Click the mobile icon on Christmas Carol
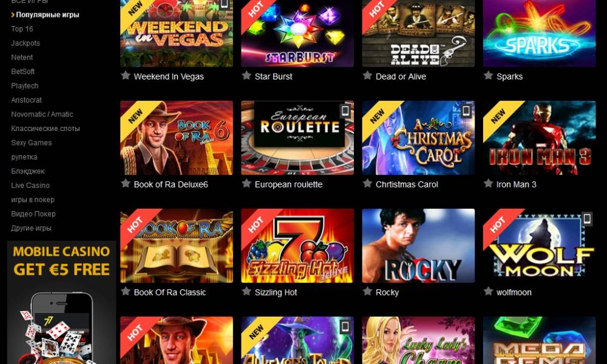Viewport: 607px width, 364px height. [466, 111]
